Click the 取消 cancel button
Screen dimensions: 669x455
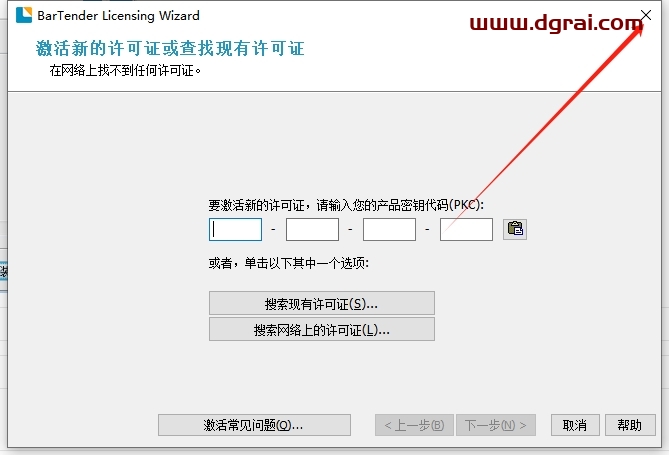(x=575, y=425)
